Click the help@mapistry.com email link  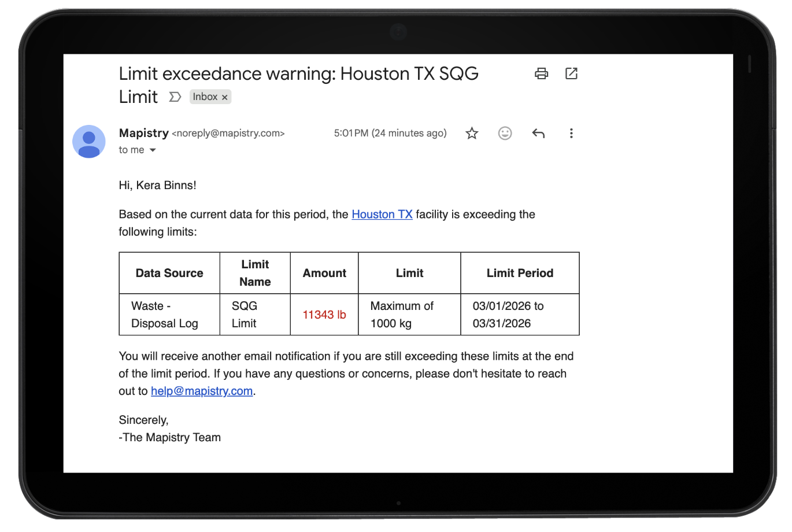[x=201, y=391]
